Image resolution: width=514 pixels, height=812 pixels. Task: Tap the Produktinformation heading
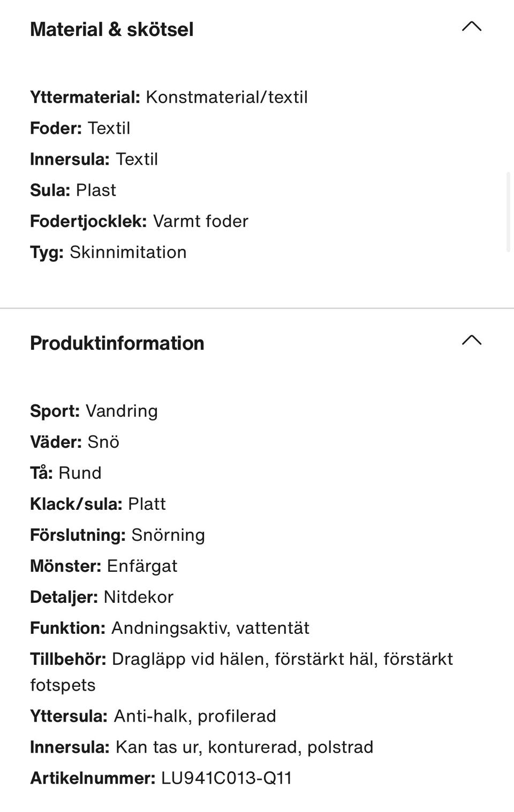(x=117, y=343)
